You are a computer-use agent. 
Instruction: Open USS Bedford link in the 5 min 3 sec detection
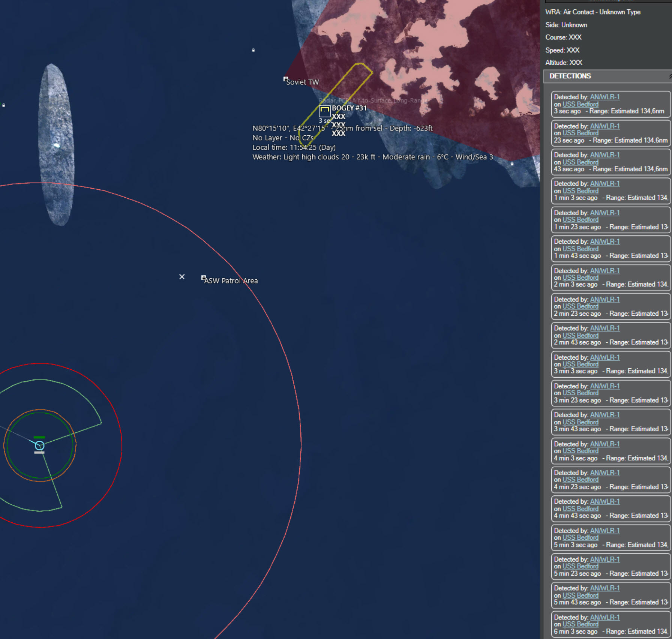580,537
